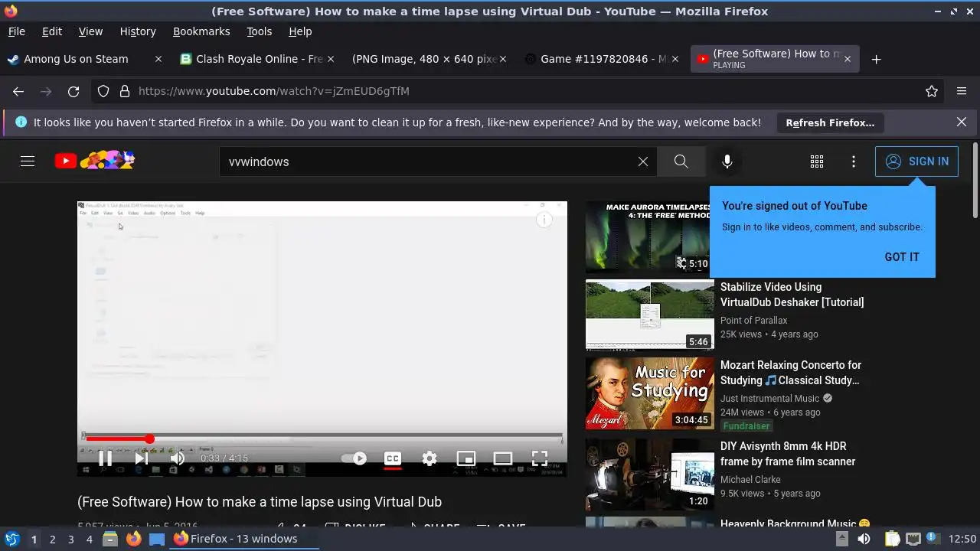Screen dimensions: 980x551
Task: Launch Firefox from the taskbar quick-launch icon
Action: (x=133, y=539)
